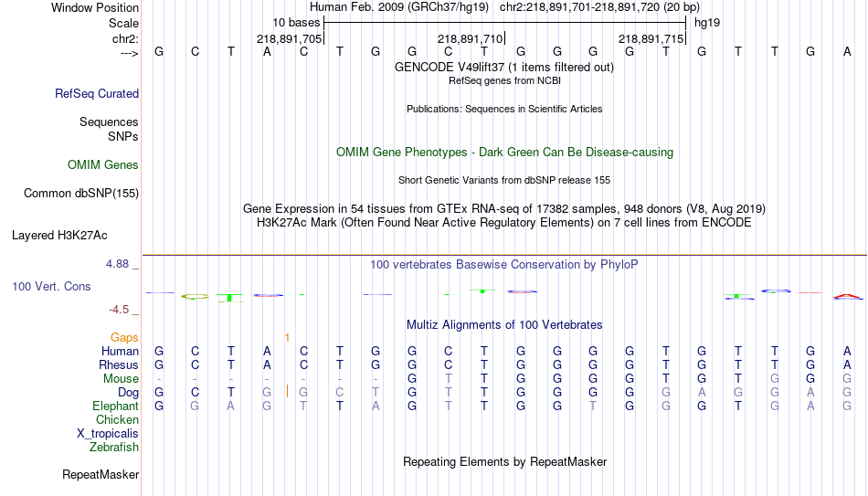
Task: Select the X_tropicalis species row label
Action: (x=108, y=434)
